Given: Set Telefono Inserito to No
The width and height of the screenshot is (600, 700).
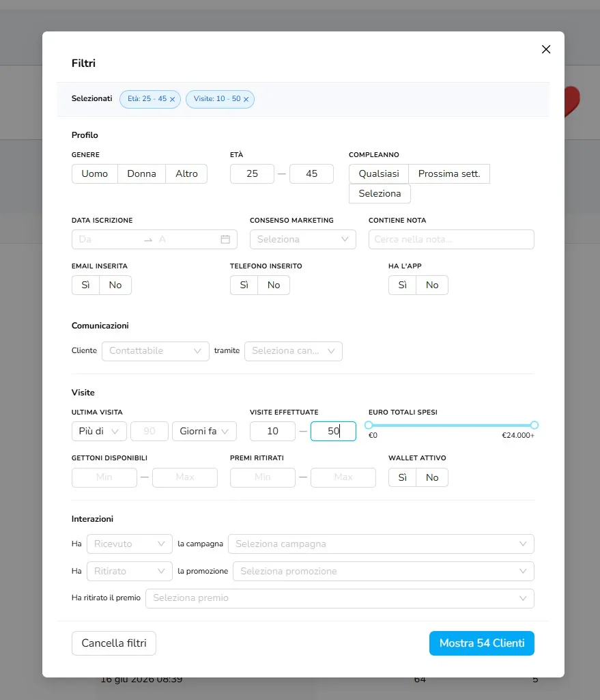Looking at the screenshot, I should pos(274,285).
